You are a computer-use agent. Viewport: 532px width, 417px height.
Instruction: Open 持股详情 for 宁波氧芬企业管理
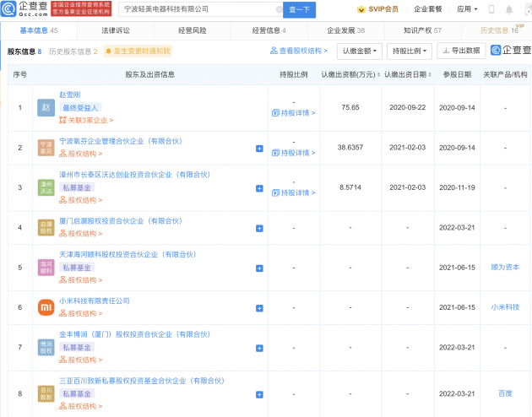coord(294,153)
